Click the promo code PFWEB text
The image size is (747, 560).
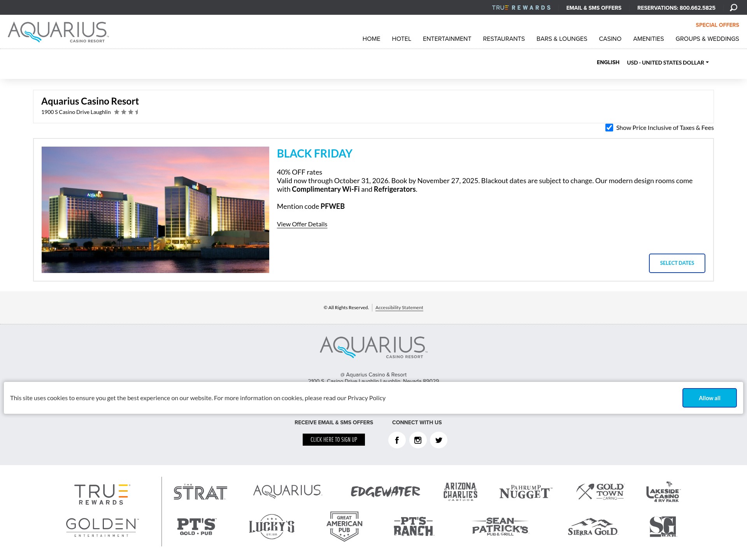333,206
